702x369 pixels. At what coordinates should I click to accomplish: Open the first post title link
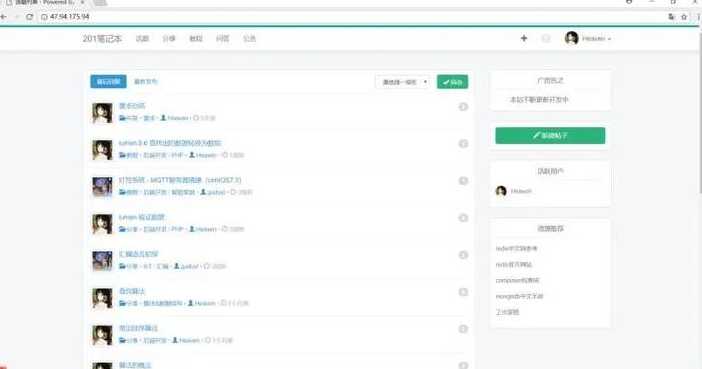click(x=132, y=106)
